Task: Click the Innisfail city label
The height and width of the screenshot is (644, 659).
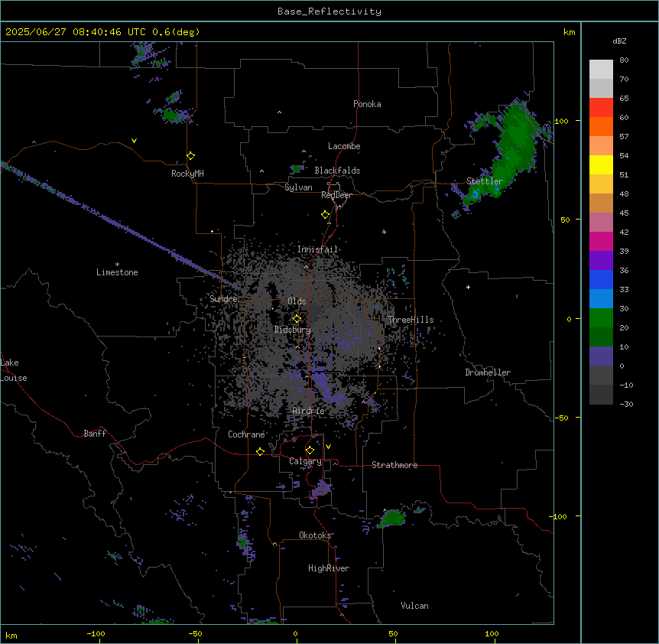Action: [318, 249]
